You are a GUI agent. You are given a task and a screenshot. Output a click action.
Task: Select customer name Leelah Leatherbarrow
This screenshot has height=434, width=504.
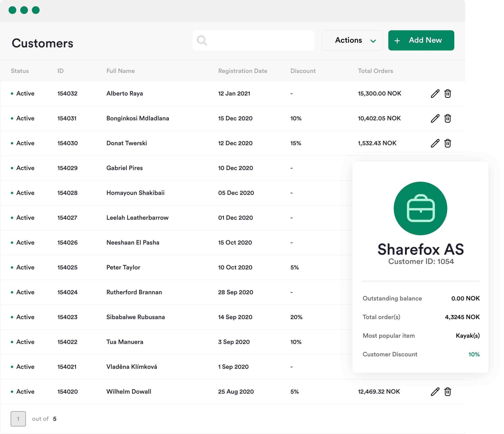tap(137, 218)
